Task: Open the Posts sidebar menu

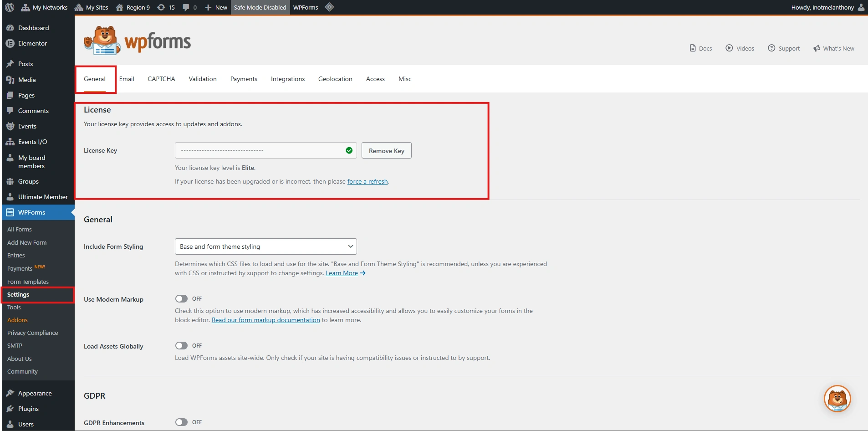Action: pyautogui.click(x=38, y=64)
